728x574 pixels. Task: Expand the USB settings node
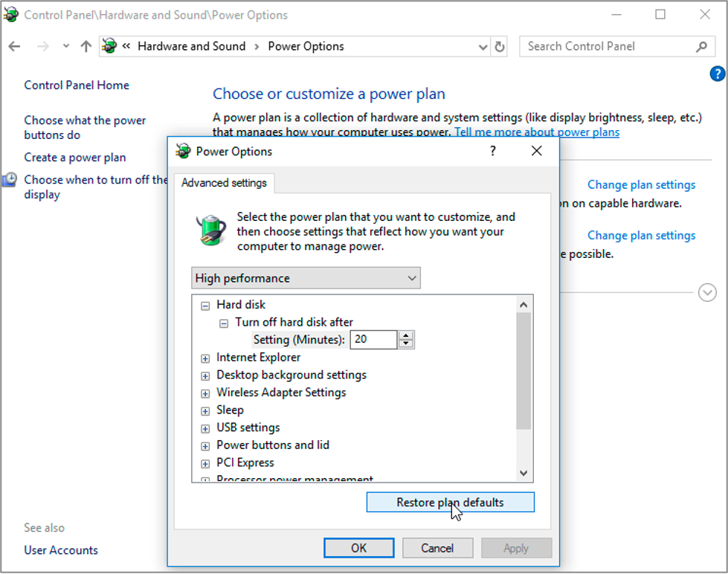(x=205, y=429)
